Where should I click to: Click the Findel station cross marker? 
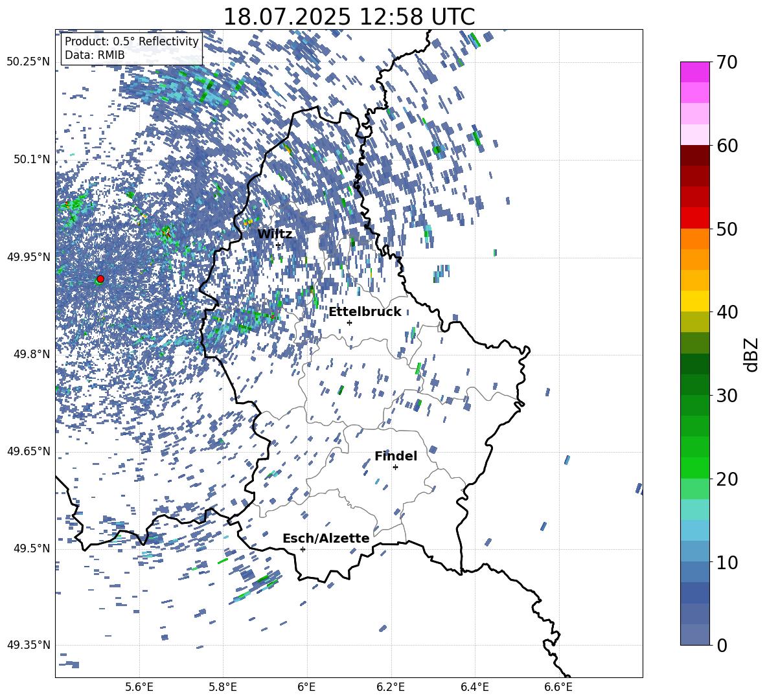395,468
